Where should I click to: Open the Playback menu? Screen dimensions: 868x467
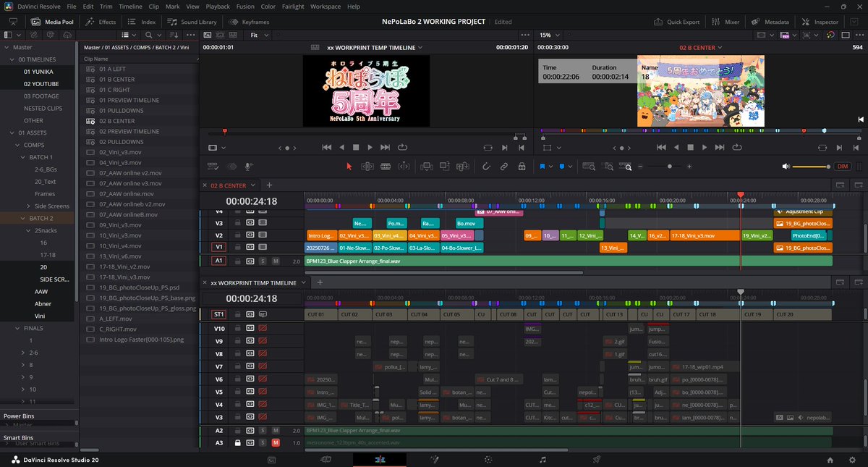tap(218, 7)
